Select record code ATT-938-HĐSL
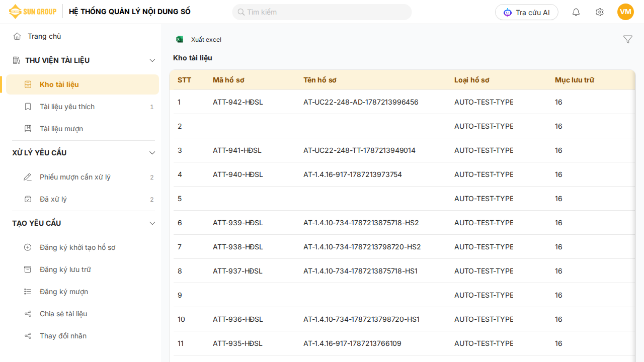644x362 pixels. coord(238,247)
